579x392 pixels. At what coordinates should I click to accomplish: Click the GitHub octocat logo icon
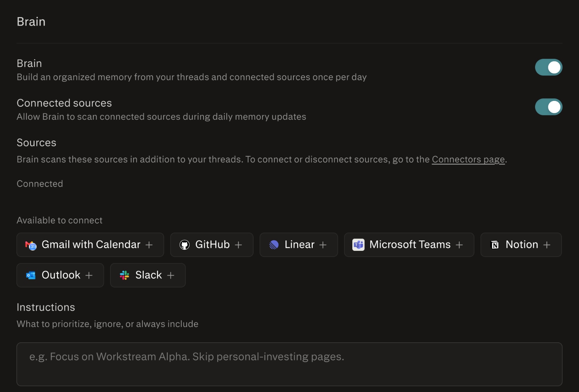coord(185,245)
